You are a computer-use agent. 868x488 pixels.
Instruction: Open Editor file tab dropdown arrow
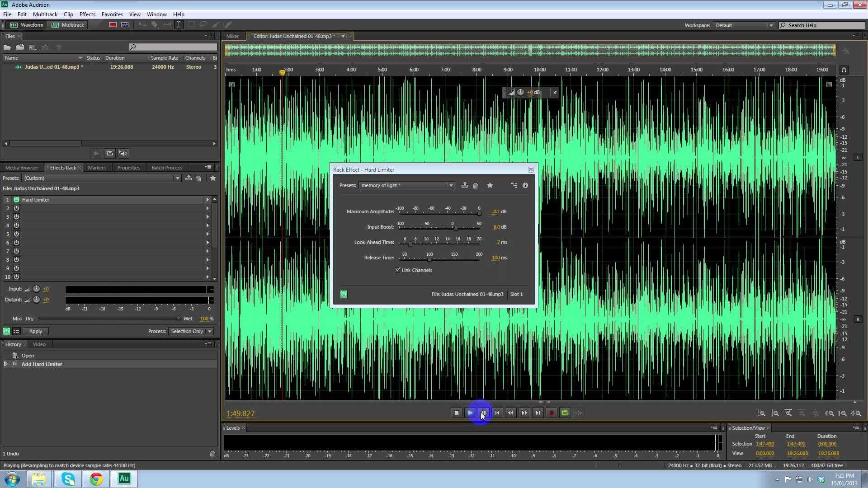point(343,36)
